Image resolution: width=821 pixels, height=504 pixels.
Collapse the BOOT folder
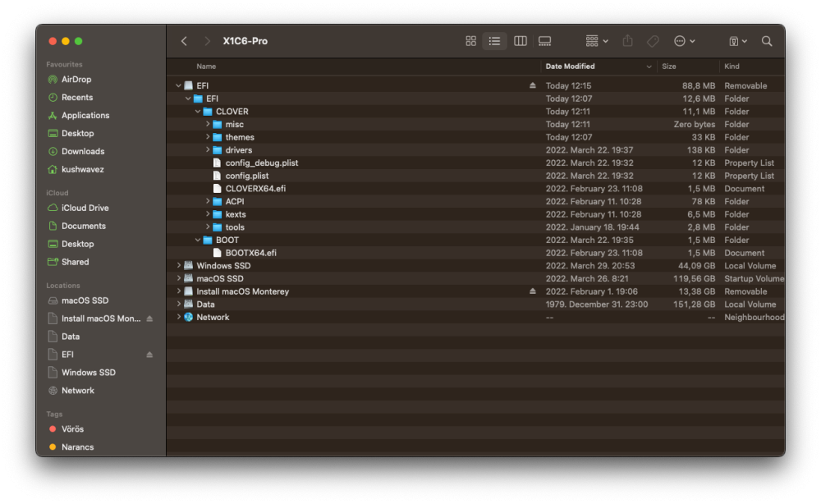[198, 240]
